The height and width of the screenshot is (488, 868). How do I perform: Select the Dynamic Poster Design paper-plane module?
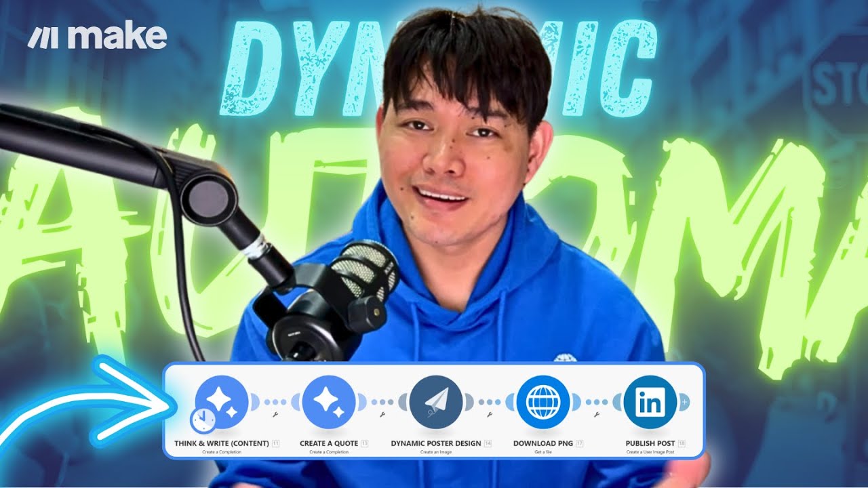[x=436, y=402]
